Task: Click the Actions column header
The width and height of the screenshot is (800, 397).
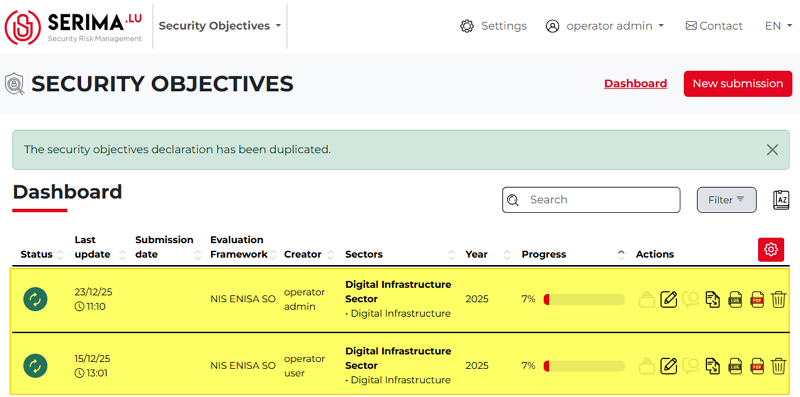Action: coord(655,254)
